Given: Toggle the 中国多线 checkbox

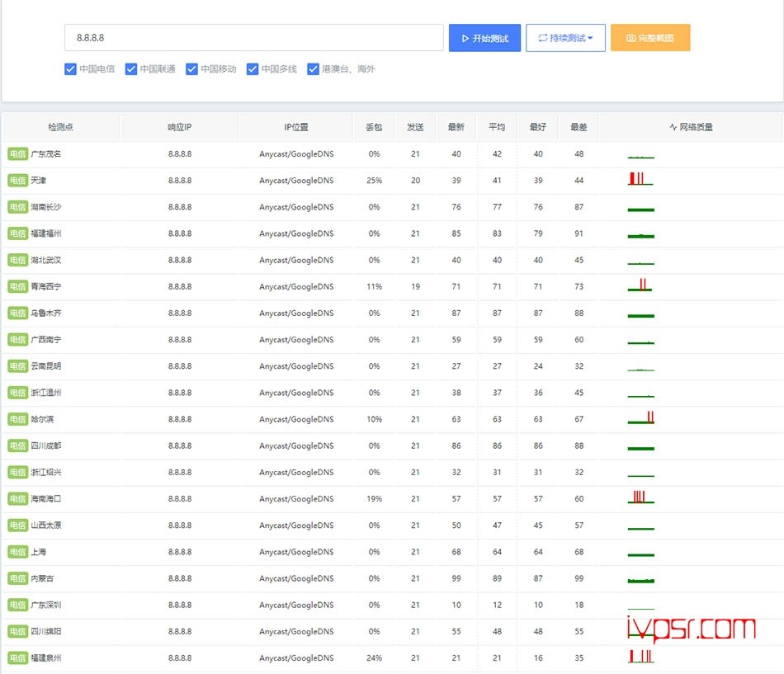Looking at the screenshot, I should 253,69.
